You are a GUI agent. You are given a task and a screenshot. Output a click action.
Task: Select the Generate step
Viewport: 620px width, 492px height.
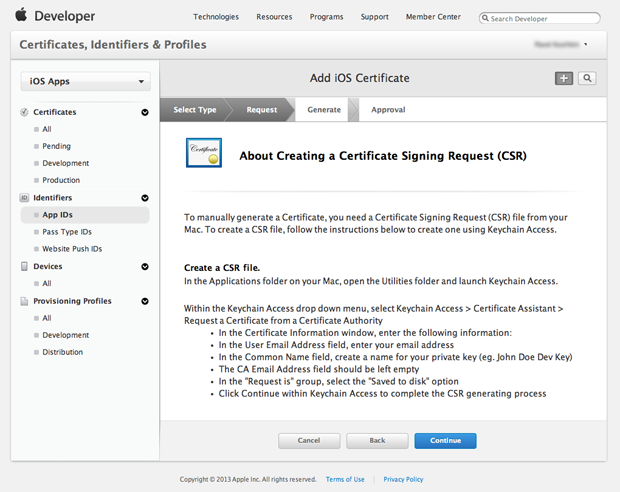[324, 110]
